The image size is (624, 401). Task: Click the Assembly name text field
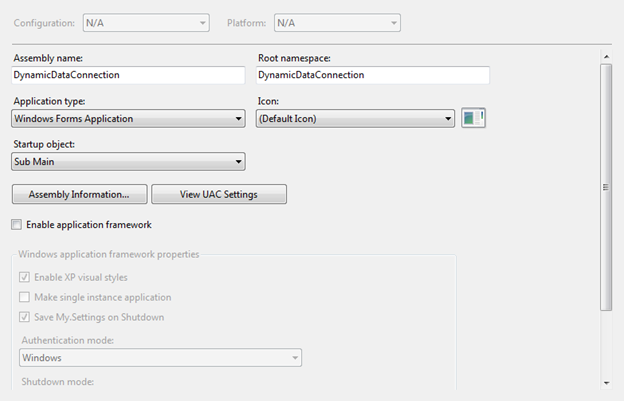tap(128, 75)
